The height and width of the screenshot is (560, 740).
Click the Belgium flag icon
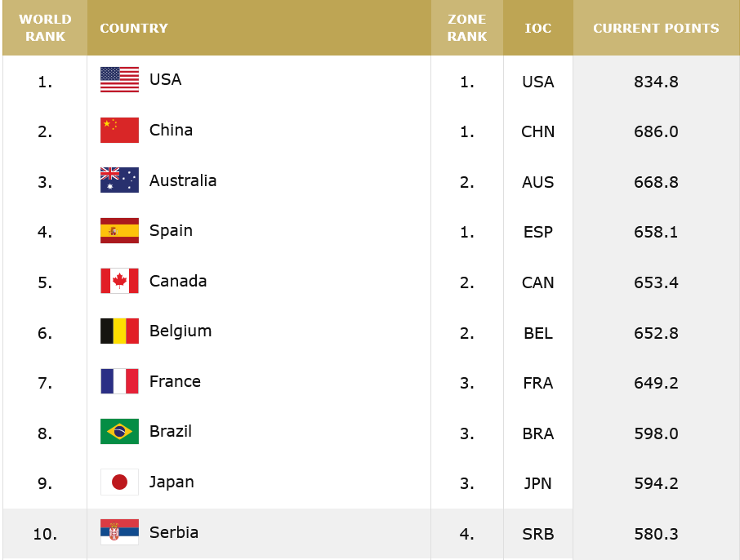pos(119,331)
